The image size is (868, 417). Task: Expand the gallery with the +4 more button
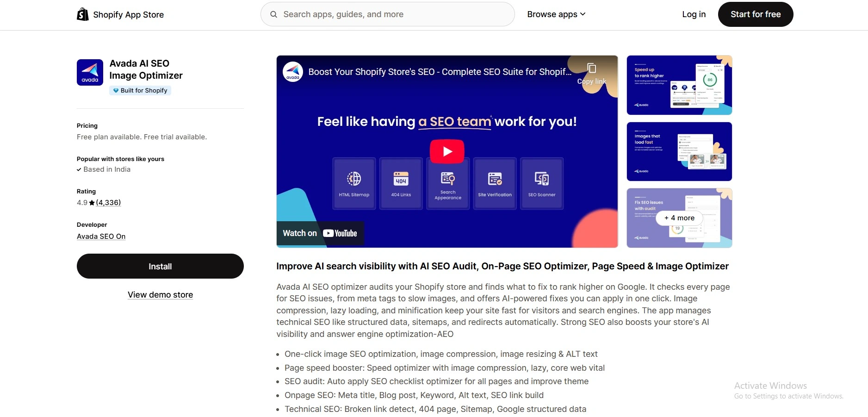coord(679,218)
